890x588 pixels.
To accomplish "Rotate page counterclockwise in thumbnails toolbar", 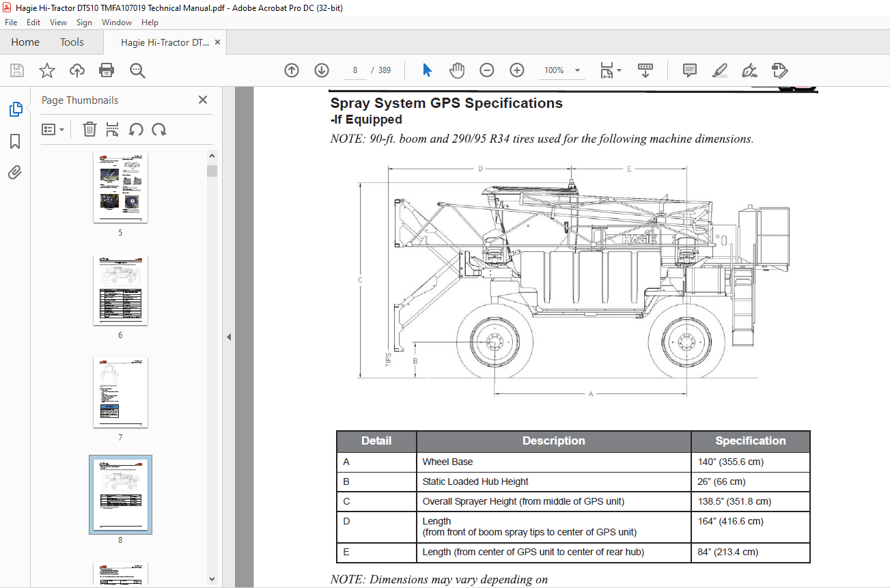I will [x=136, y=129].
